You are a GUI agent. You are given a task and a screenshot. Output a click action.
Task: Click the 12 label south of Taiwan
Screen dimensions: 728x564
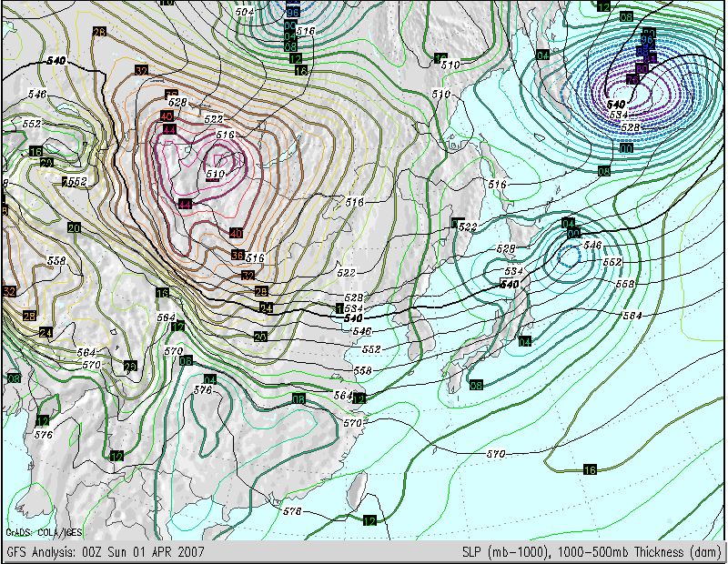pos(369,520)
